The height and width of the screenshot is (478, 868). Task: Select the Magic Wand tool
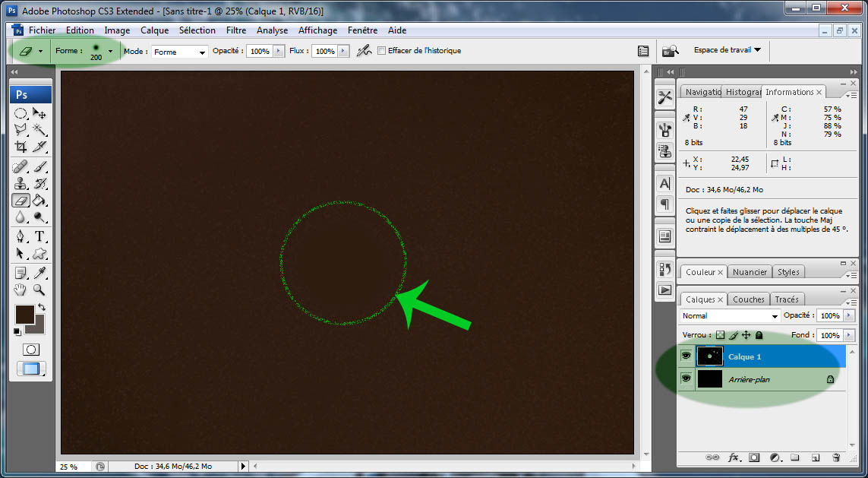point(39,130)
